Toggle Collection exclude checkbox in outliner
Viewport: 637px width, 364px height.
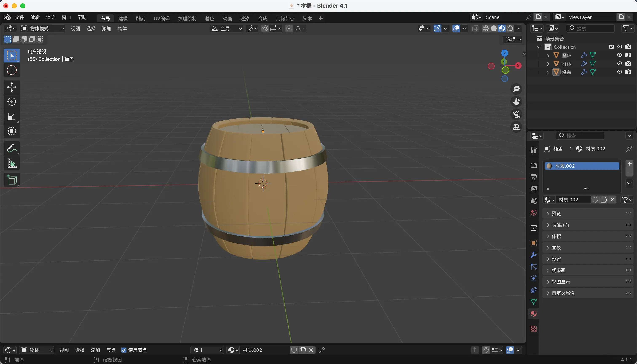(612, 47)
